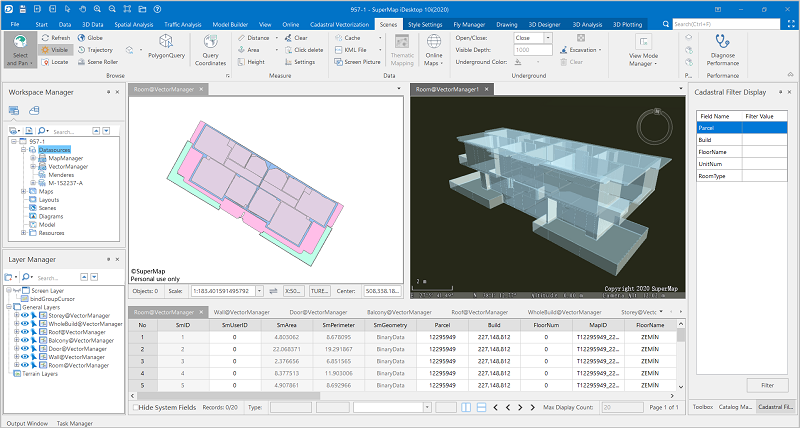Image resolution: width=800 pixels, height=428 pixels.
Task: Open the Task Manager tab
Action: click(x=74, y=423)
